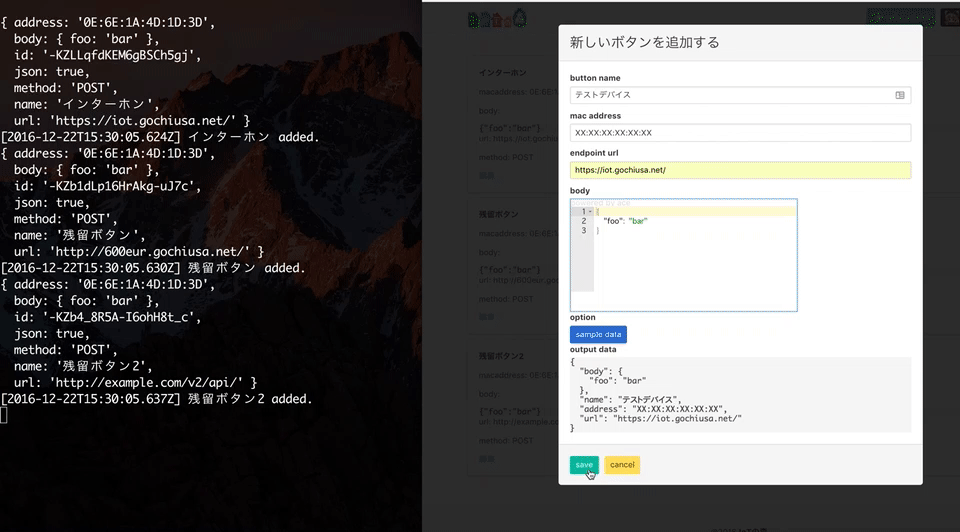
Task: Click line number 3 in body editor gutter
Action: pyautogui.click(x=584, y=231)
